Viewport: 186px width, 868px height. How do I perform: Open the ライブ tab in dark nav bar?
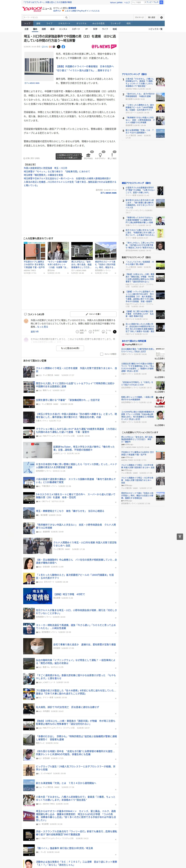[x=49, y=24]
